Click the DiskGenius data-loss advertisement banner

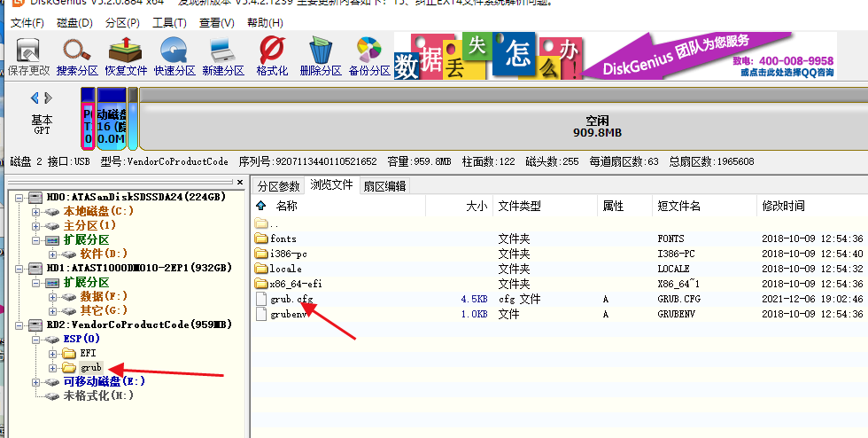pyautogui.click(x=615, y=56)
